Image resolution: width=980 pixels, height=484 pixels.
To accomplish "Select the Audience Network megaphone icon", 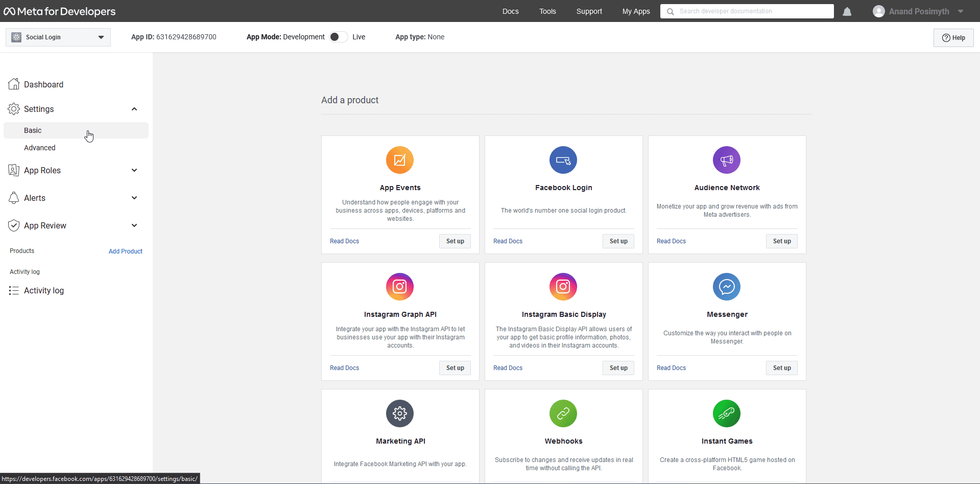I will [726, 160].
